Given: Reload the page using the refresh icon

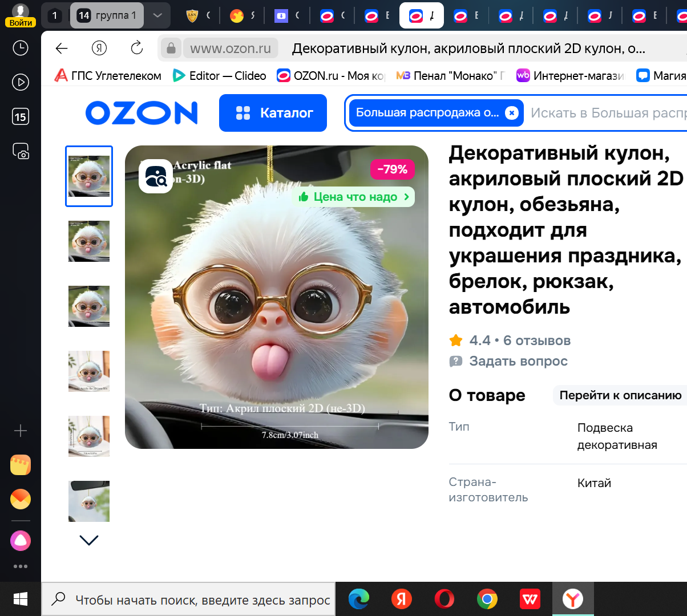Looking at the screenshot, I should [136, 48].
